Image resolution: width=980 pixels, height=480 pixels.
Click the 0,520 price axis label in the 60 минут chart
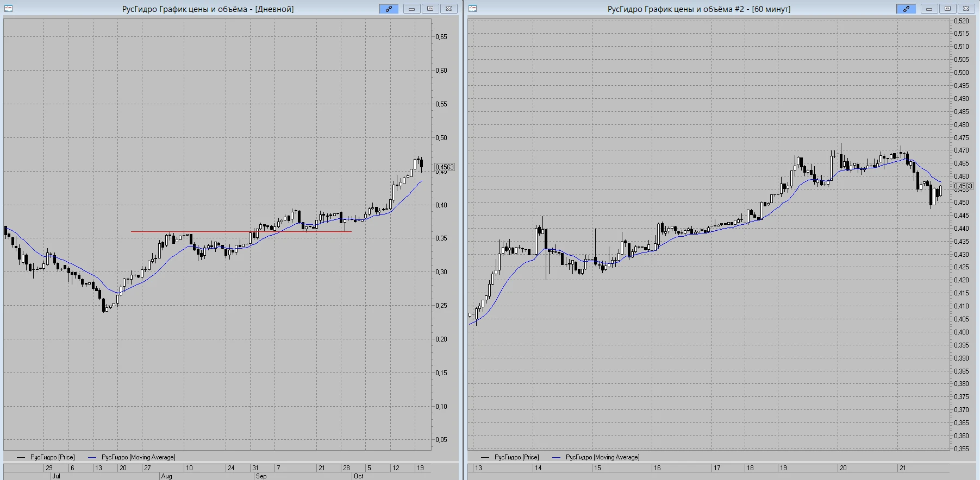[x=962, y=21]
